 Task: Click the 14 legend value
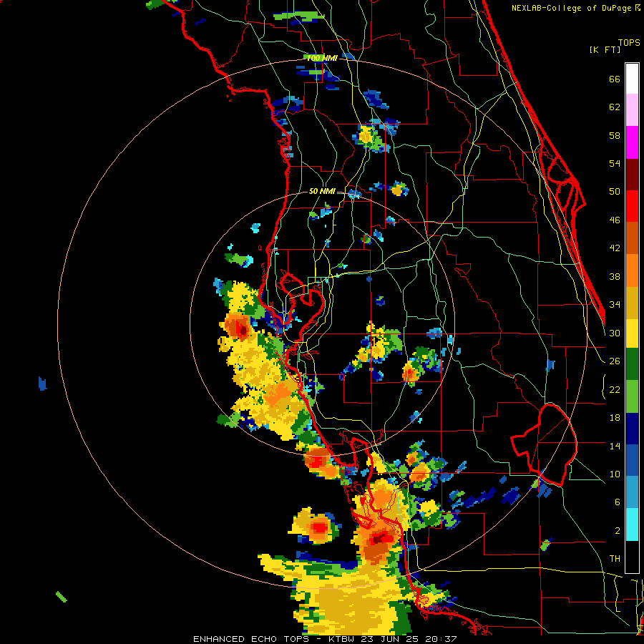pyautogui.click(x=615, y=446)
